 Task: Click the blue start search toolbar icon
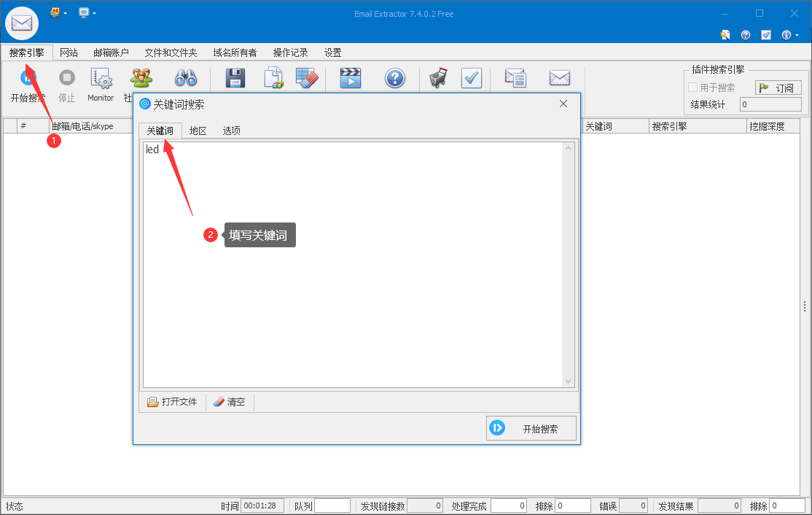(x=28, y=78)
